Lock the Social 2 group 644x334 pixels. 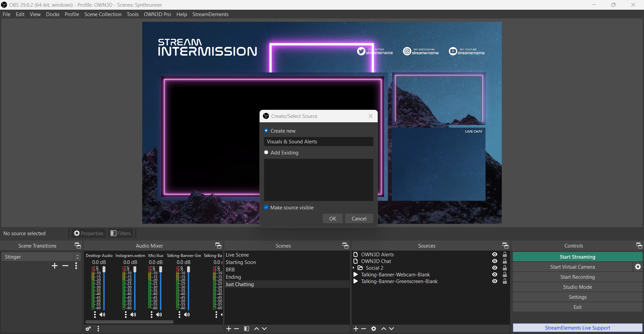[505, 268]
